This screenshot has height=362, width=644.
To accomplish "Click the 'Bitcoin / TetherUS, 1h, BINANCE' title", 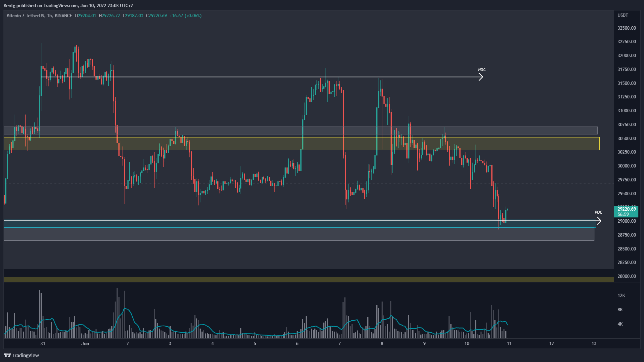I will pos(39,16).
